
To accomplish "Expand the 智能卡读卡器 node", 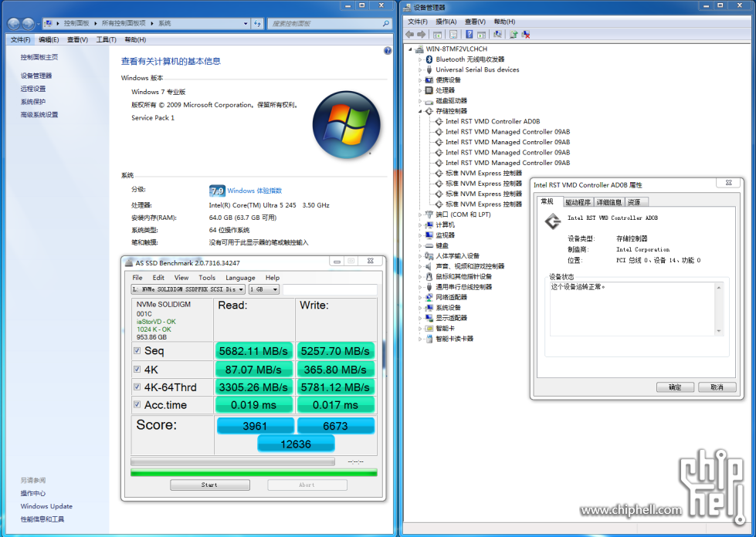I will [420, 339].
